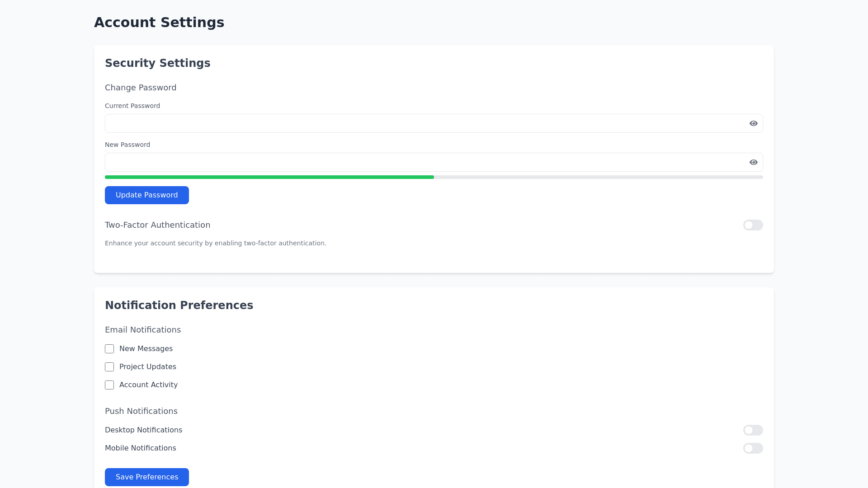This screenshot has height=488, width=868.
Task: Click the Current Password input field
Action: click(x=425, y=123)
